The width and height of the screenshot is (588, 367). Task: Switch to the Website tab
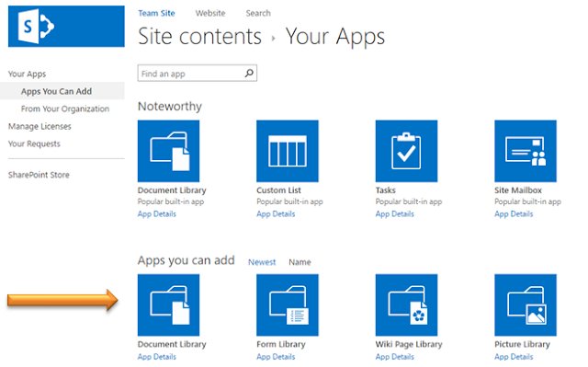[x=210, y=13]
